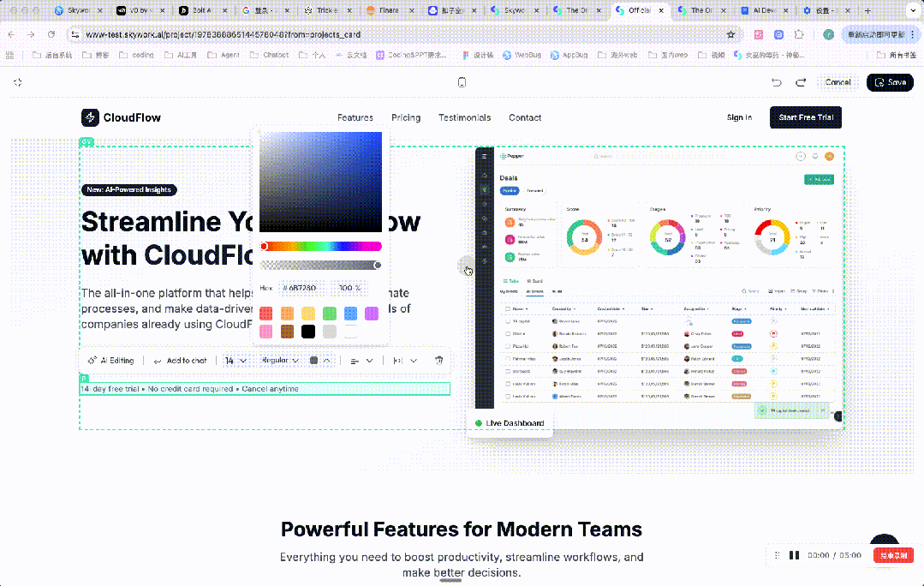
Task: Close the active Official tab
Action: (661, 10)
